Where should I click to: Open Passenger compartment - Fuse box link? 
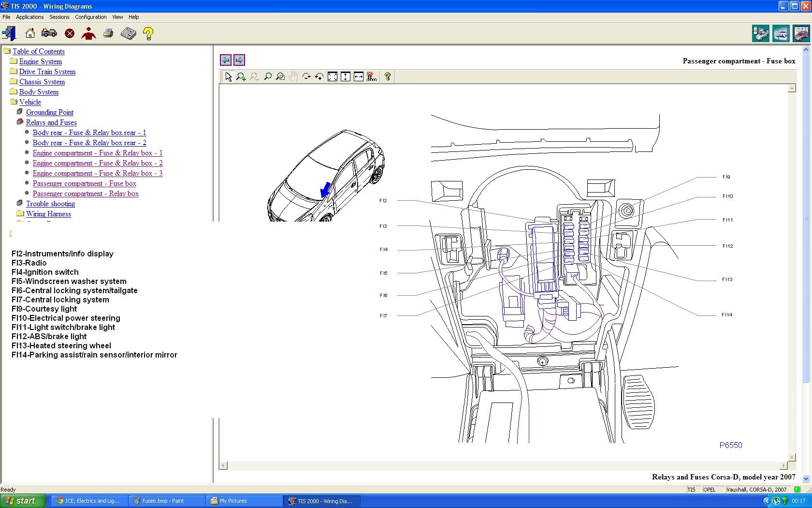coord(85,183)
